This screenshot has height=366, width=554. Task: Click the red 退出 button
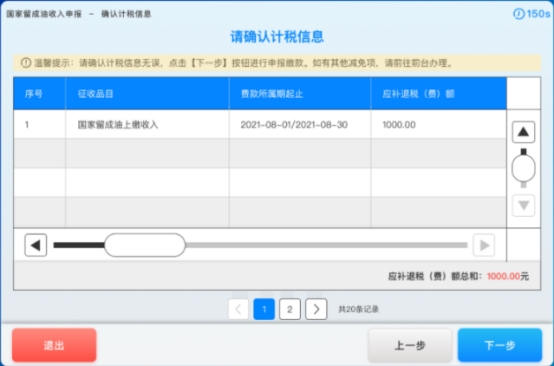pos(54,345)
